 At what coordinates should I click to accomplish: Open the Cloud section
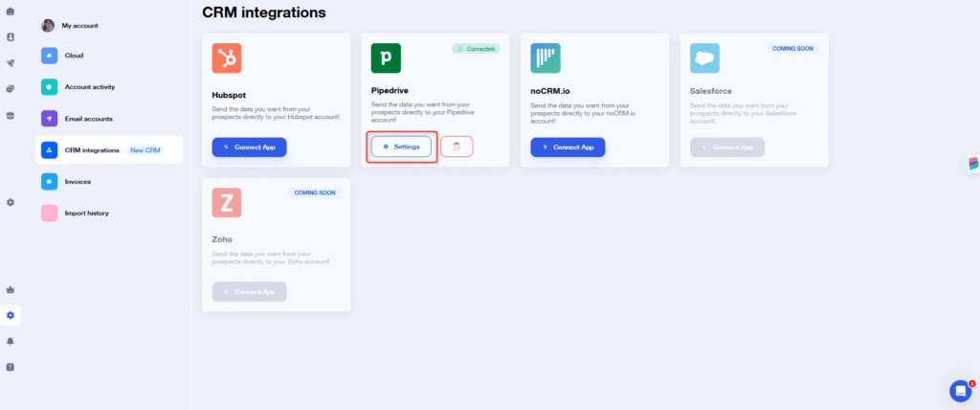click(x=74, y=56)
